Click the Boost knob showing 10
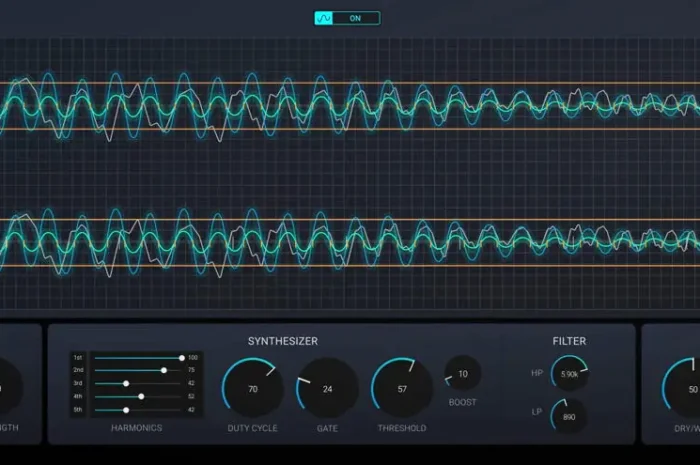The image size is (700, 465). (x=463, y=374)
